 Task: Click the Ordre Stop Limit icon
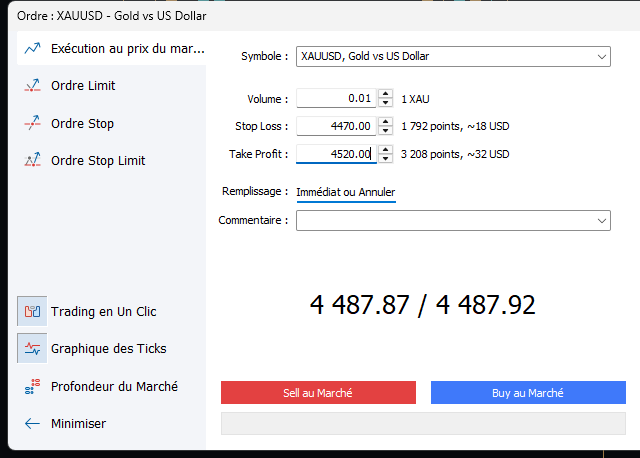pos(32,160)
